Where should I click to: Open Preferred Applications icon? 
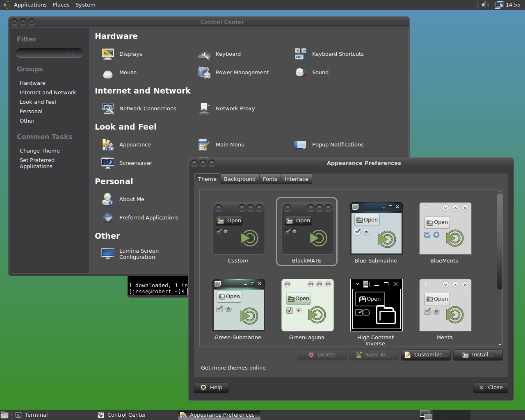pos(108,217)
